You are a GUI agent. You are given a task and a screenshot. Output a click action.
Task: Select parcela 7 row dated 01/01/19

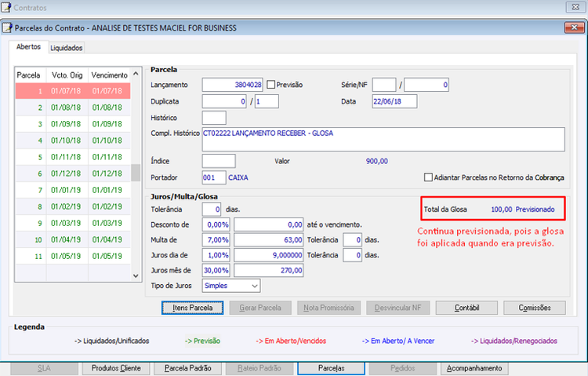tap(73, 190)
